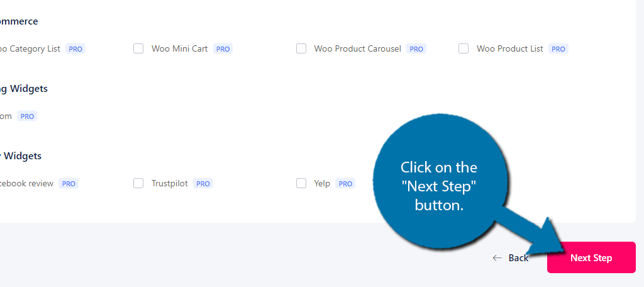This screenshot has width=644, height=287.
Task: Tick the Woo Product Carousel checkbox
Action: click(x=301, y=48)
